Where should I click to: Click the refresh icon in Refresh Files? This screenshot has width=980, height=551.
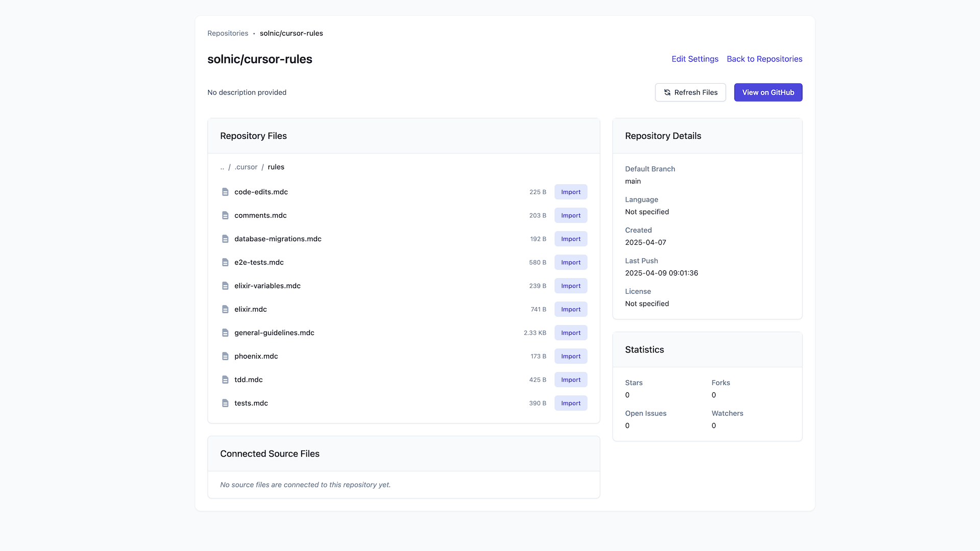pyautogui.click(x=667, y=92)
